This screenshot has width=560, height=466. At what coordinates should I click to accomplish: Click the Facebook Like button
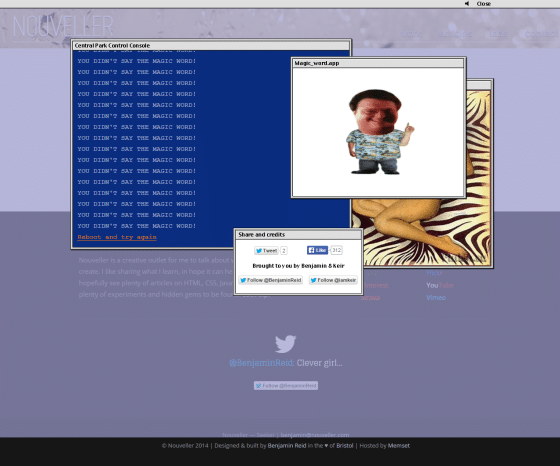[x=317, y=250]
